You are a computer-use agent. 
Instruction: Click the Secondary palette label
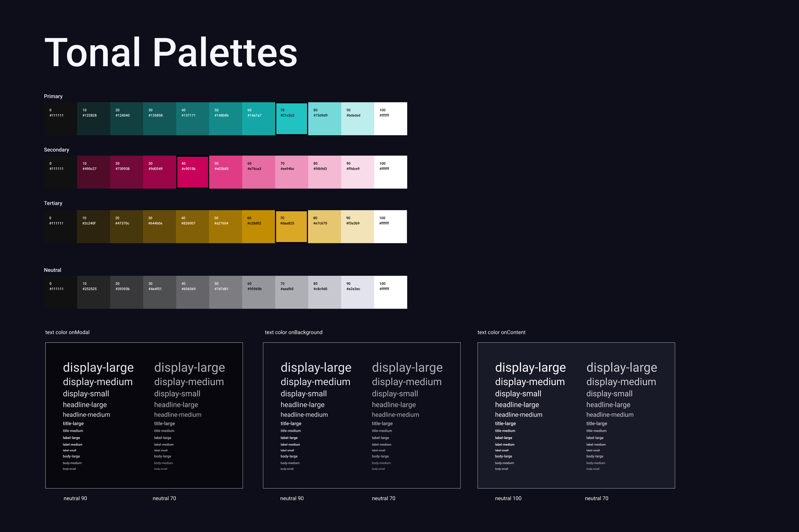pyautogui.click(x=56, y=150)
